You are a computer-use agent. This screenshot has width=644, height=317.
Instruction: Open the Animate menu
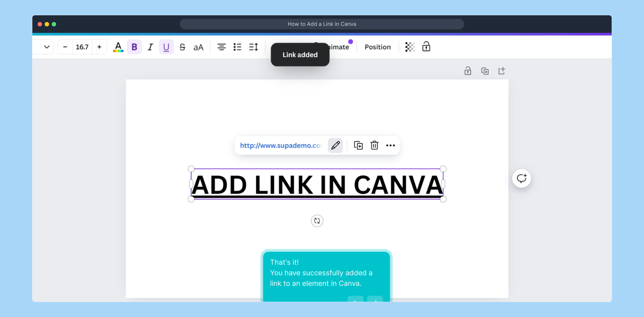click(x=338, y=46)
